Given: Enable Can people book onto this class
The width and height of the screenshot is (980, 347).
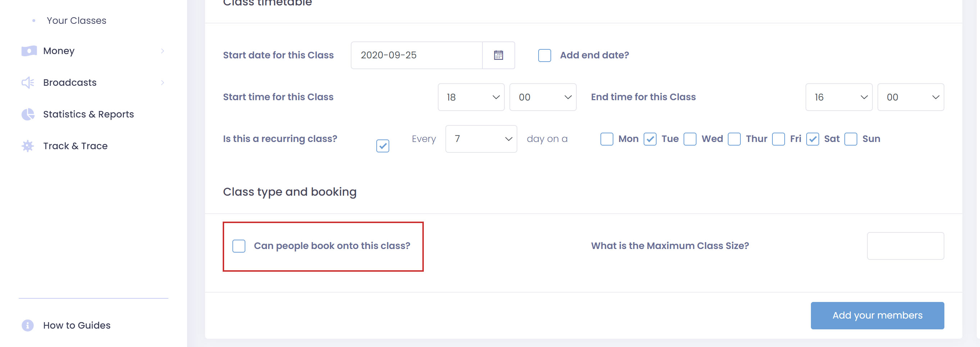Looking at the screenshot, I should click(239, 246).
